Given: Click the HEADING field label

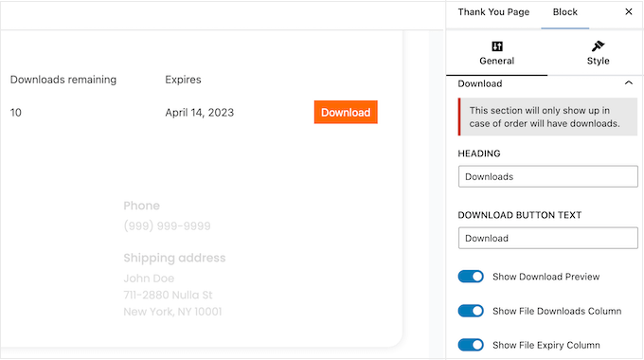Looking at the screenshot, I should 479,153.
